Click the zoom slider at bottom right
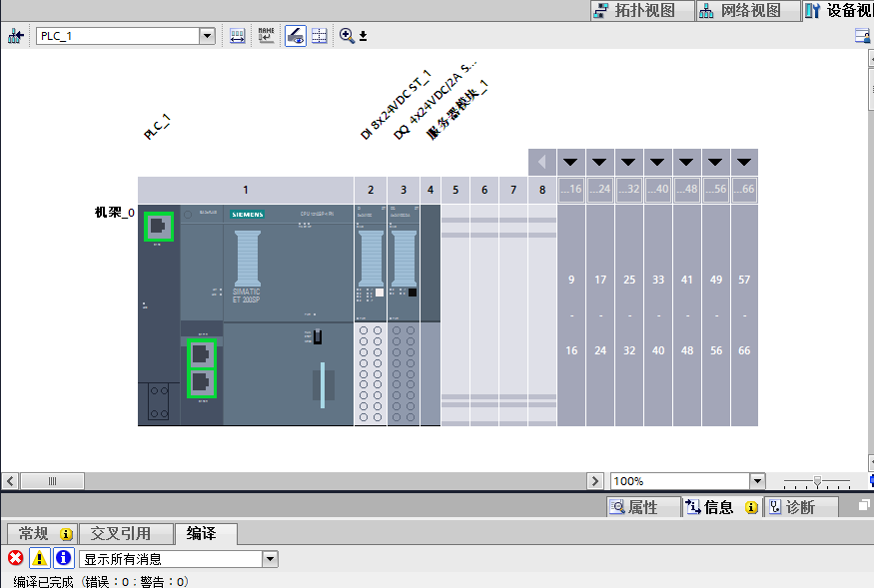This screenshot has height=588, width=874. (817, 481)
